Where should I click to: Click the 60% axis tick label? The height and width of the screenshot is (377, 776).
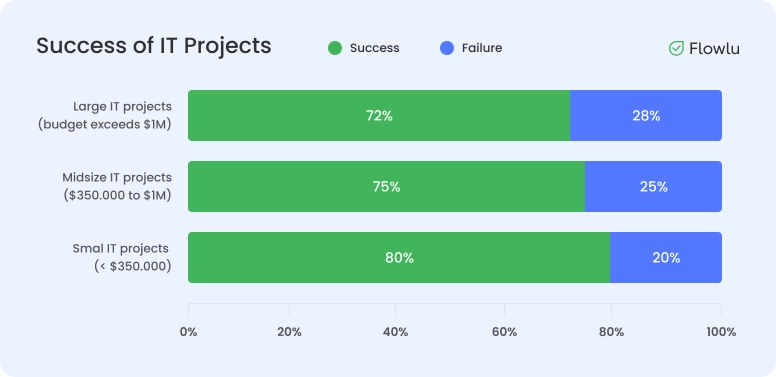point(504,332)
